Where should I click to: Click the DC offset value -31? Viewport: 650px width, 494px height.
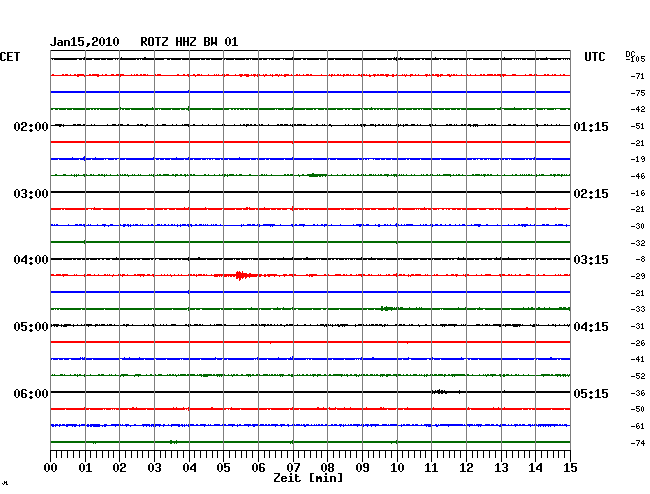coord(638,326)
